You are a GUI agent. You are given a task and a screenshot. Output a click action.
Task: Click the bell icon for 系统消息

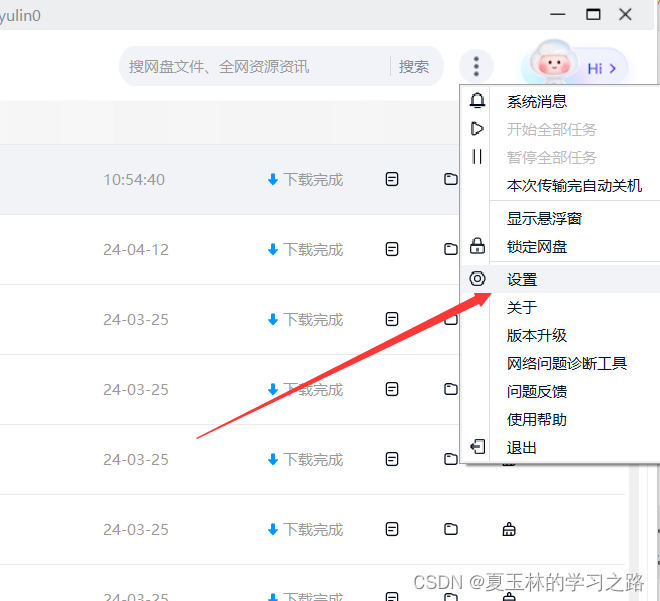477,101
